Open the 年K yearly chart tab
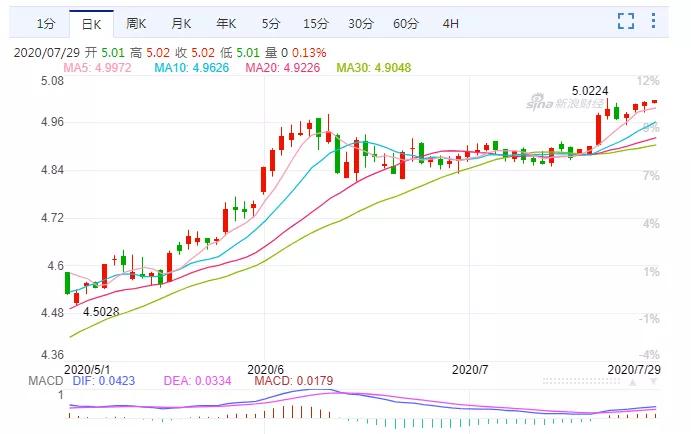691x434 pixels. [x=226, y=23]
